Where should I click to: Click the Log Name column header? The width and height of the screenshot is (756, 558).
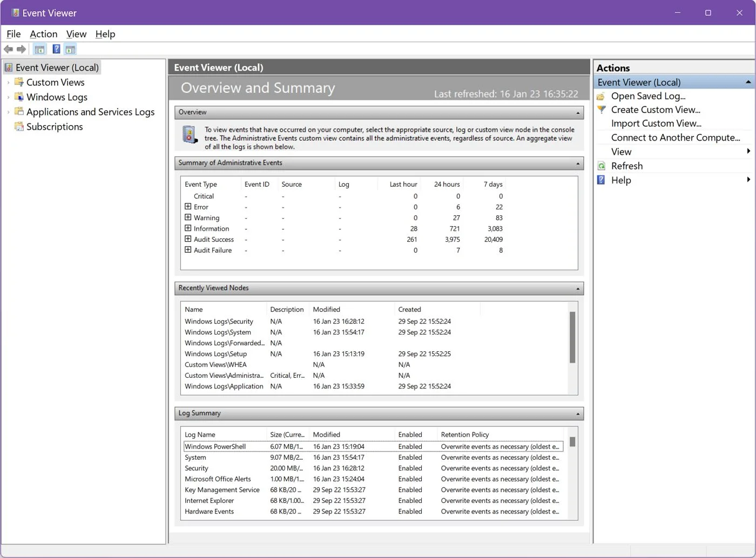pos(200,434)
